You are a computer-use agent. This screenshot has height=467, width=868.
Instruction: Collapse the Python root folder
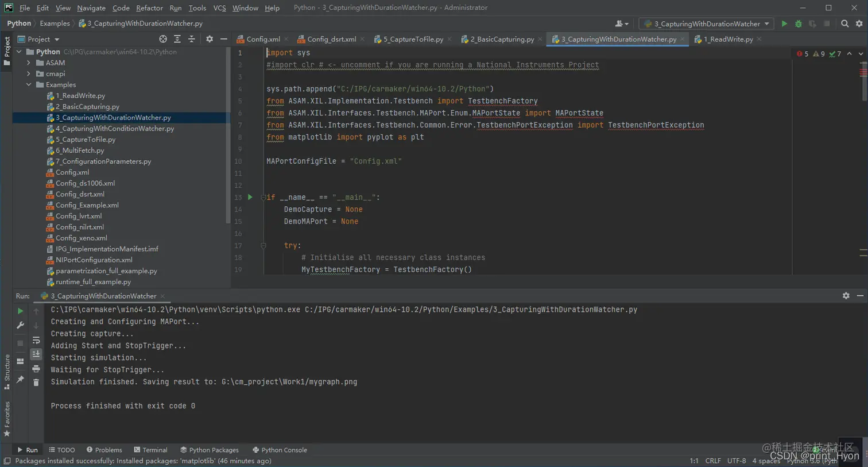click(x=19, y=52)
